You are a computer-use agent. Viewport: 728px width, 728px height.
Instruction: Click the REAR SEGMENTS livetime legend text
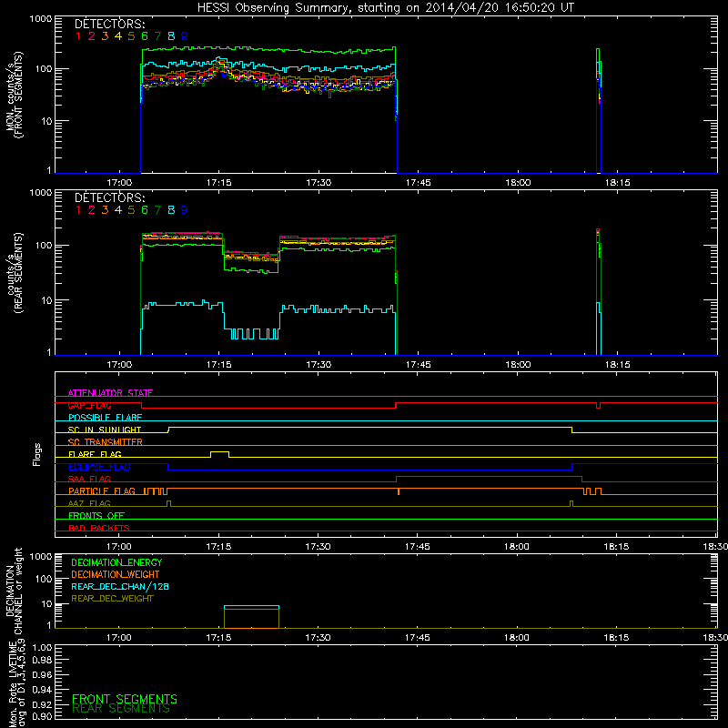click(121, 709)
